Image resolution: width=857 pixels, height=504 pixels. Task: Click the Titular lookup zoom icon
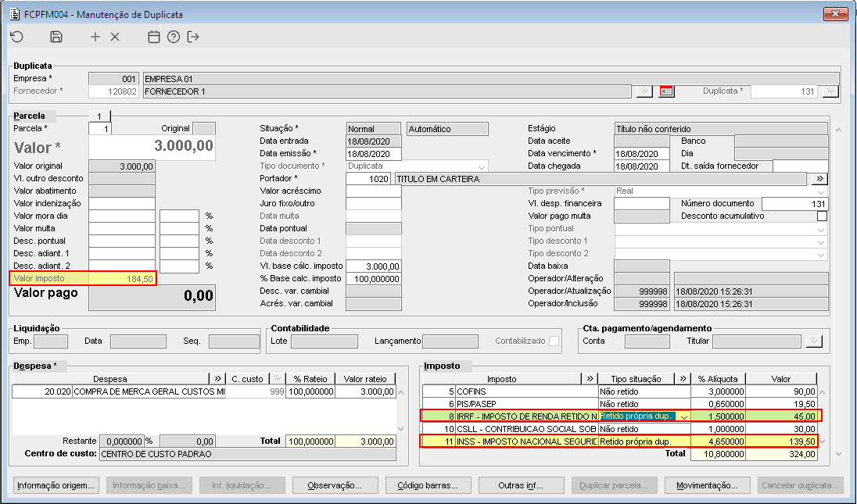[x=814, y=341]
